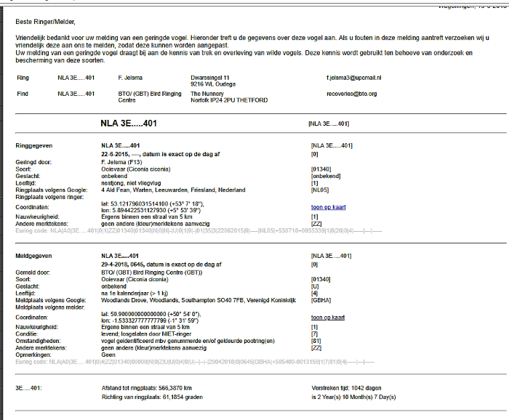Select email f.jelsma3@upcmail.nl
This screenshot has width=509, height=420.
pyautogui.click(x=354, y=78)
